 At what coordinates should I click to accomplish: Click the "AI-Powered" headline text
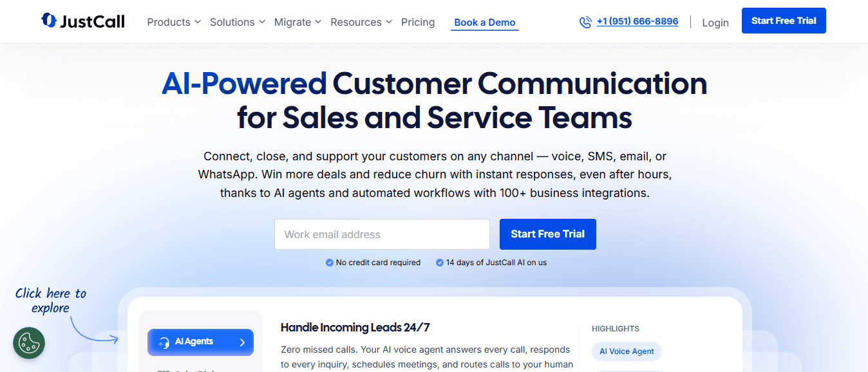pos(244,84)
